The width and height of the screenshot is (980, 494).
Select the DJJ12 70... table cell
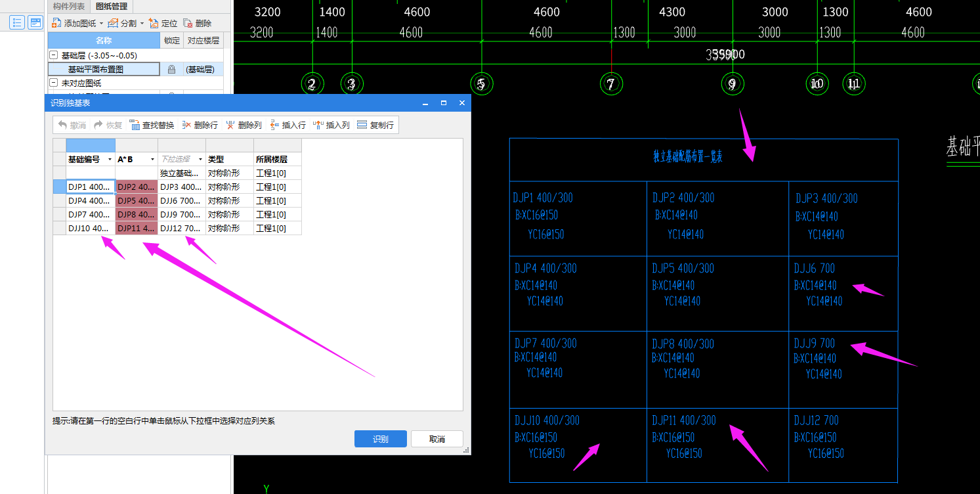click(182, 228)
